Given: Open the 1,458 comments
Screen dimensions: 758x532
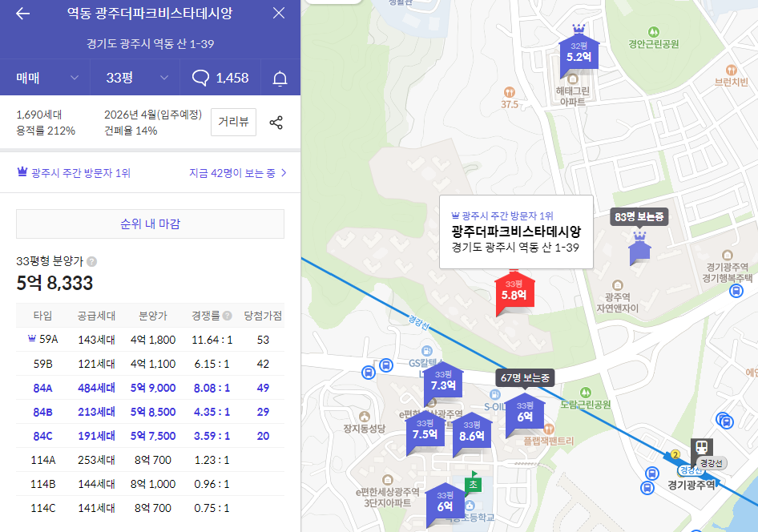Looking at the screenshot, I should 220,78.
